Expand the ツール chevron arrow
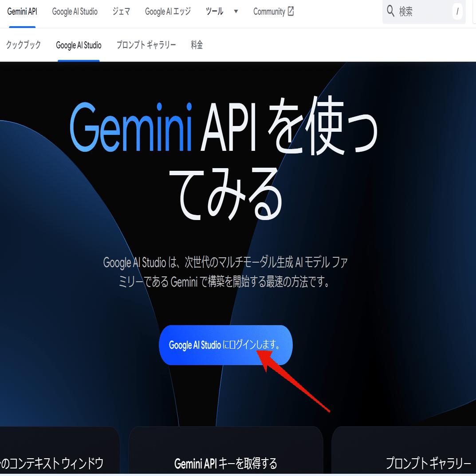The width and height of the screenshot is (476, 476). coord(236,12)
